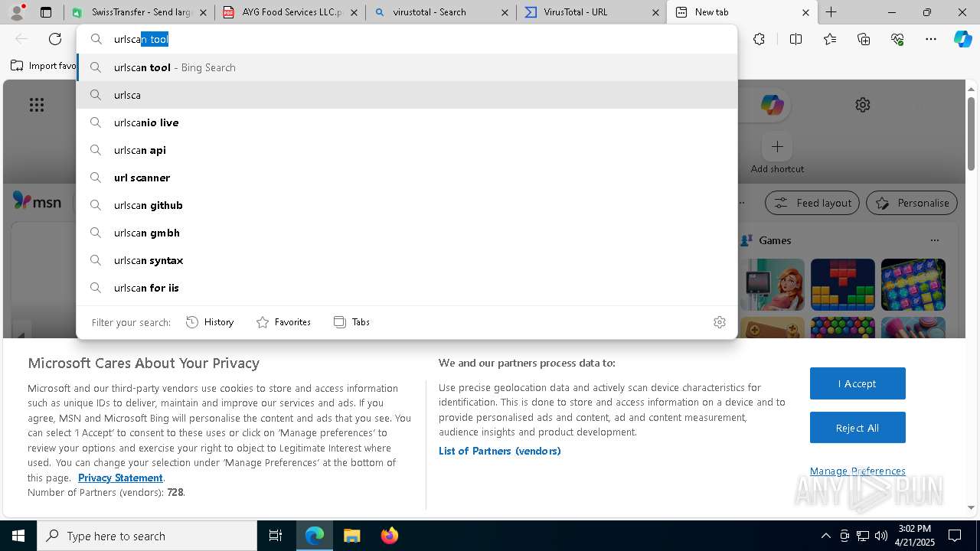The image size is (980, 551).
Task: Click the Copilot colorful icon on page
Action: click(772, 105)
